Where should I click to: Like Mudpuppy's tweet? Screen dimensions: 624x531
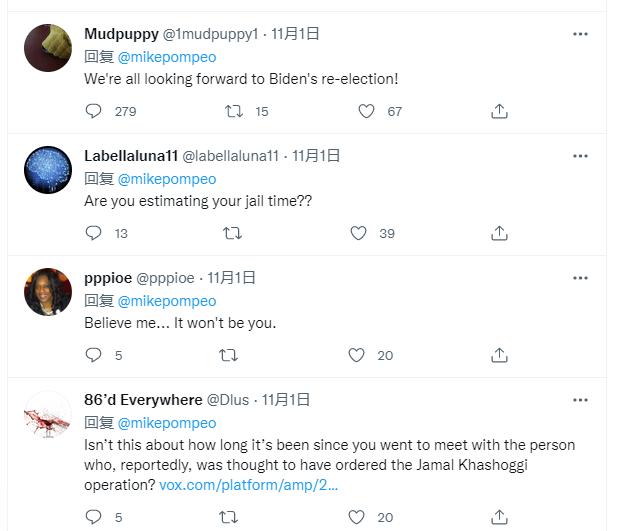pyautogui.click(x=367, y=111)
